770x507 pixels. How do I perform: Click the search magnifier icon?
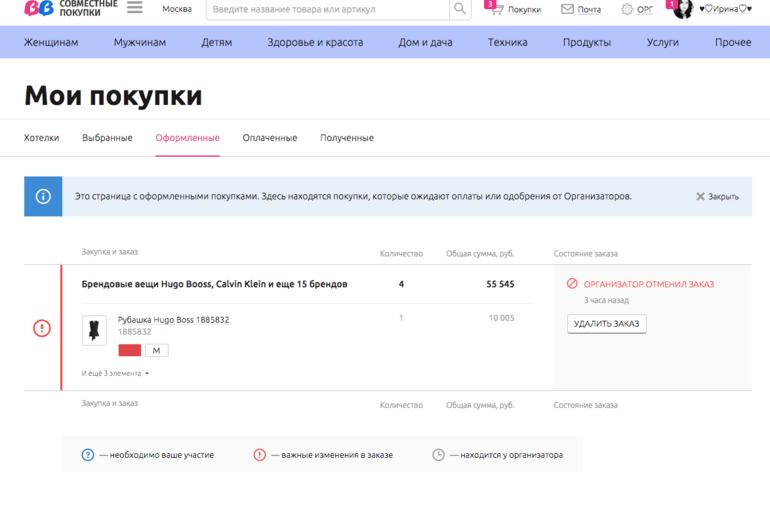459,9
